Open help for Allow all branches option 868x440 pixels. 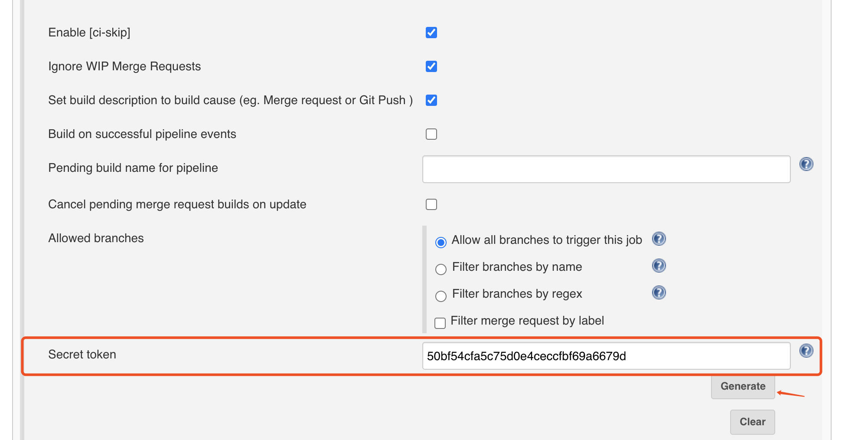(659, 239)
